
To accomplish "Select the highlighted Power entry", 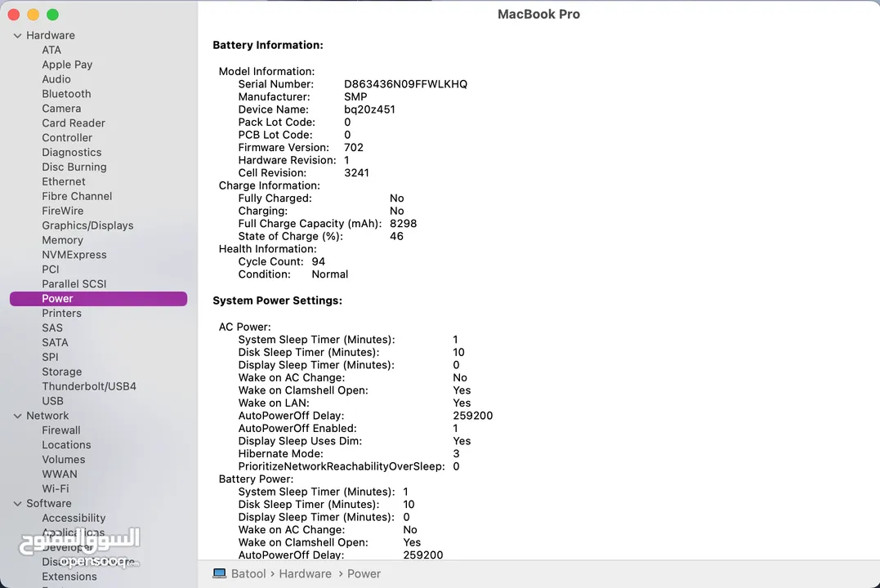I will tap(98, 298).
